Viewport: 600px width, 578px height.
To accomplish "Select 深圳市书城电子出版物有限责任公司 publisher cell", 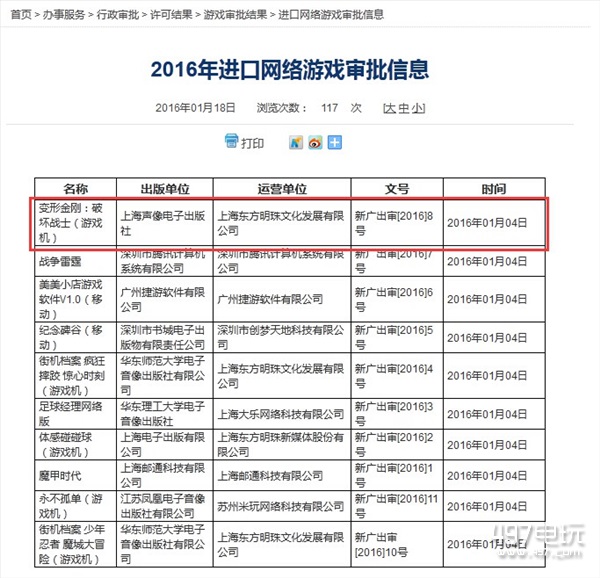I will click(x=165, y=337).
